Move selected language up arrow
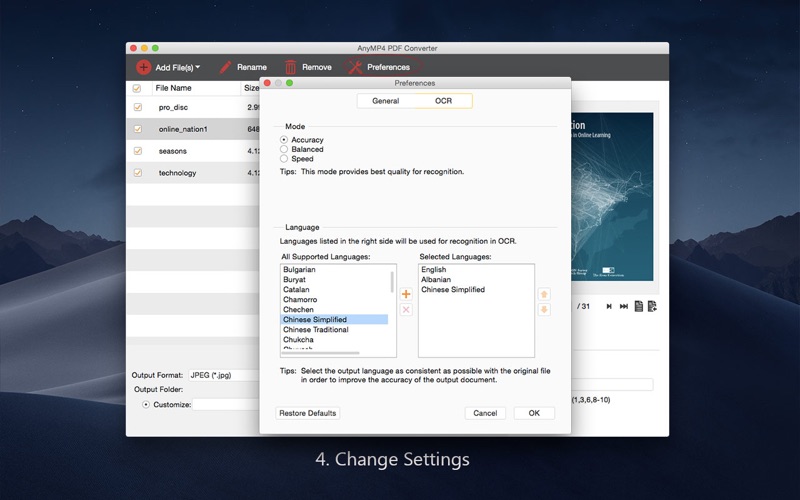 point(544,294)
